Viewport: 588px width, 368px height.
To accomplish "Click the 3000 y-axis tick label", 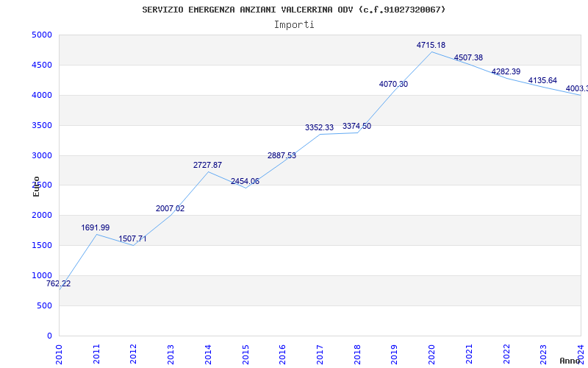I will tap(42, 155).
